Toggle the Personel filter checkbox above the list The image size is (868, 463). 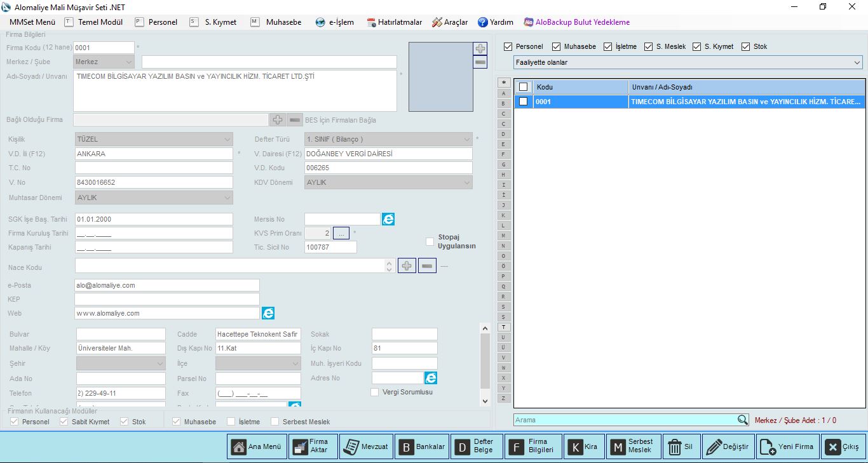(508, 46)
